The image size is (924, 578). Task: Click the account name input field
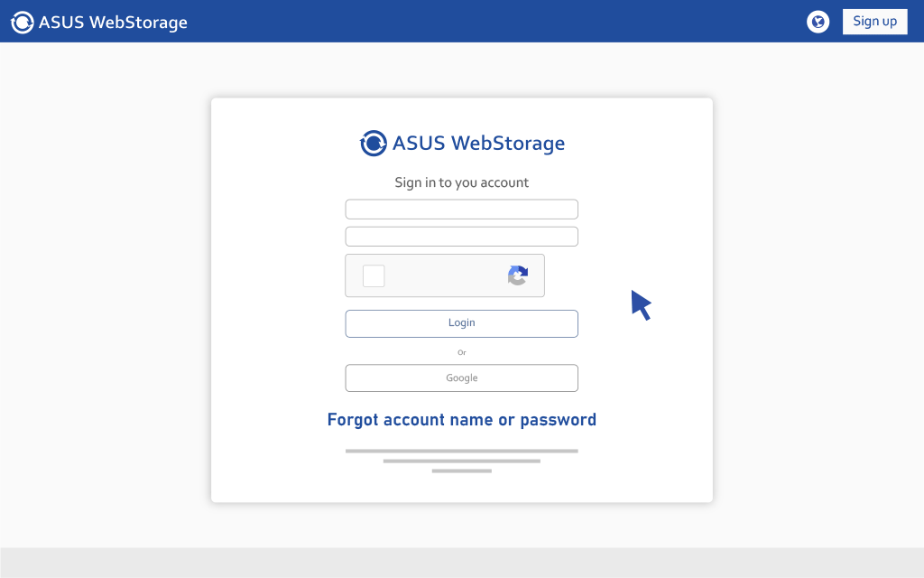[x=461, y=209]
